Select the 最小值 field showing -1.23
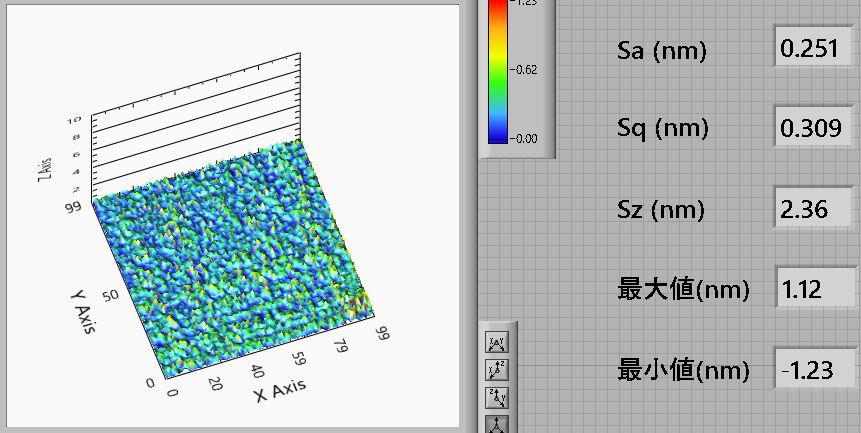Image resolution: width=861 pixels, height=433 pixels. (x=815, y=370)
